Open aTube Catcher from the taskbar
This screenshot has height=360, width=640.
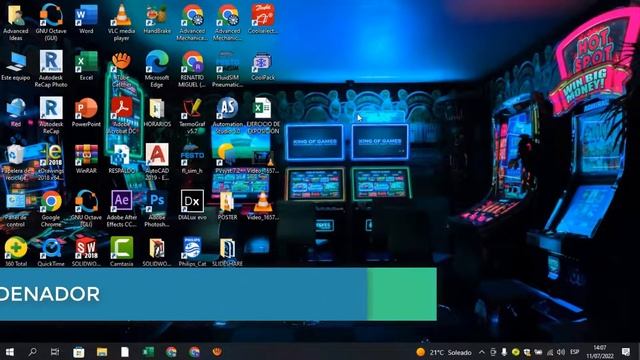coord(217,352)
